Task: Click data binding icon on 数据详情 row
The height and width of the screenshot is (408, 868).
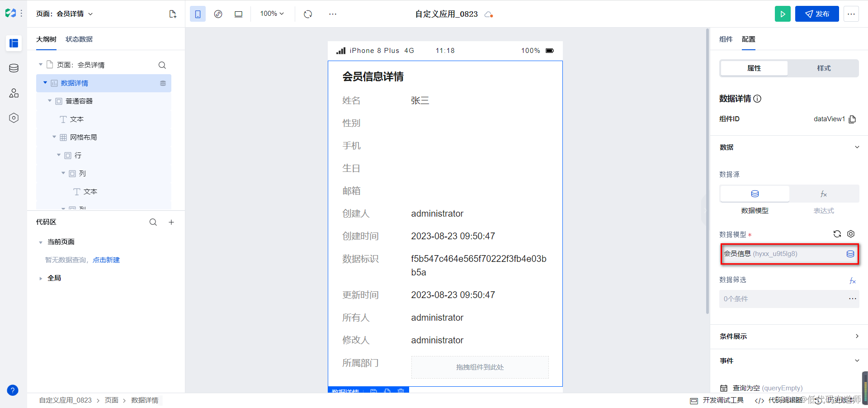Action: tap(163, 83)
